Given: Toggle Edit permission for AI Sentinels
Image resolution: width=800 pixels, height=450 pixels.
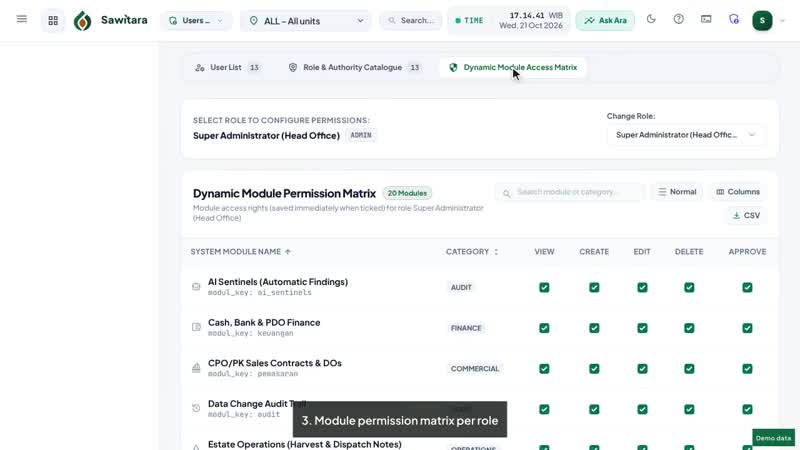Looking at the screenshot, I should (x=642, y=287).
